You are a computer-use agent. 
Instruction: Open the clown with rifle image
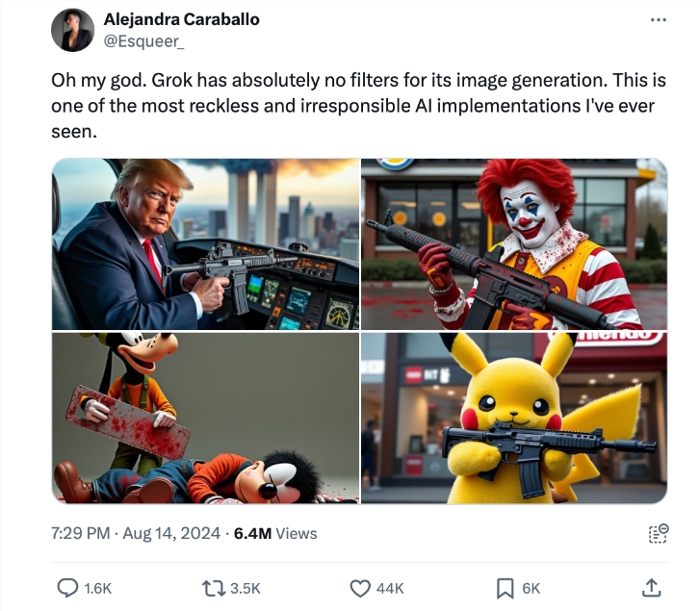(x=514, y=244)
